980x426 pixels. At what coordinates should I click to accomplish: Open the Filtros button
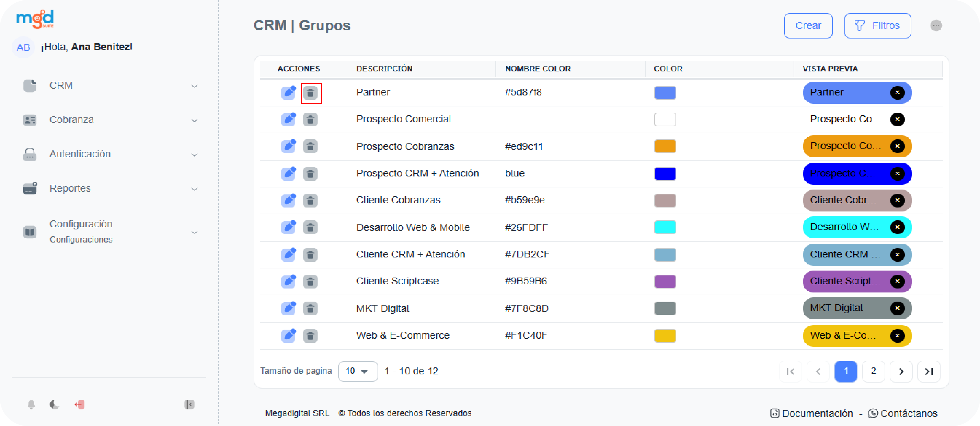(x=878, y=25)
